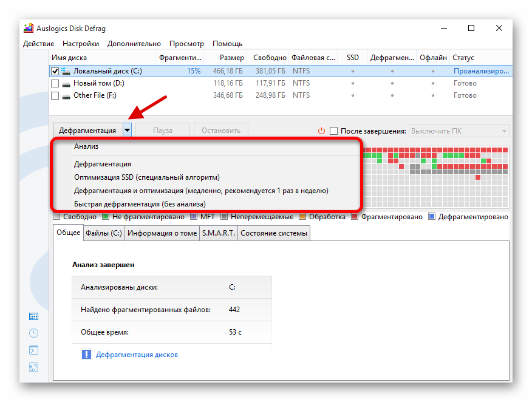This screenshot has height=402, width=532.
Task: Click the command prompt icon in sidebar
Action: 34,350
